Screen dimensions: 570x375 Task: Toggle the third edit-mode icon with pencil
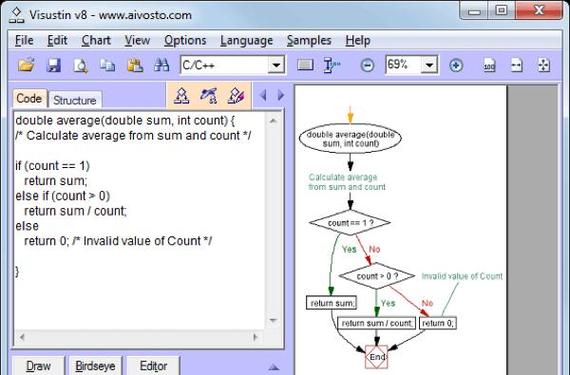236,96
